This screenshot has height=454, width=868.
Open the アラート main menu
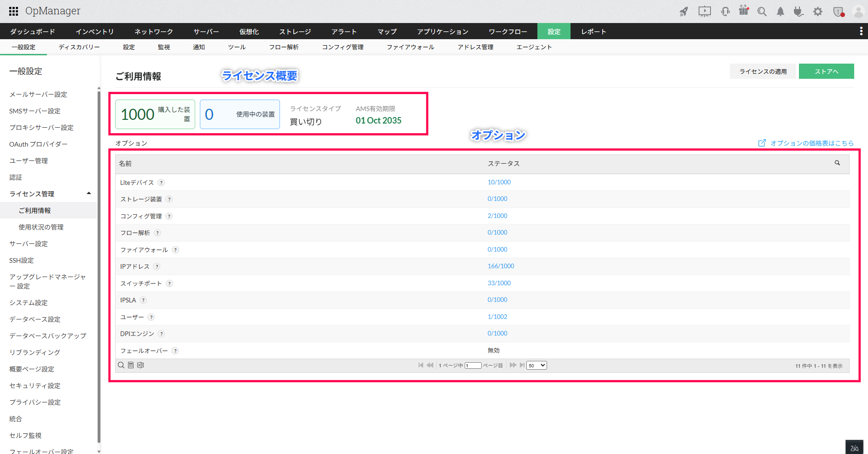coord(344,31)
